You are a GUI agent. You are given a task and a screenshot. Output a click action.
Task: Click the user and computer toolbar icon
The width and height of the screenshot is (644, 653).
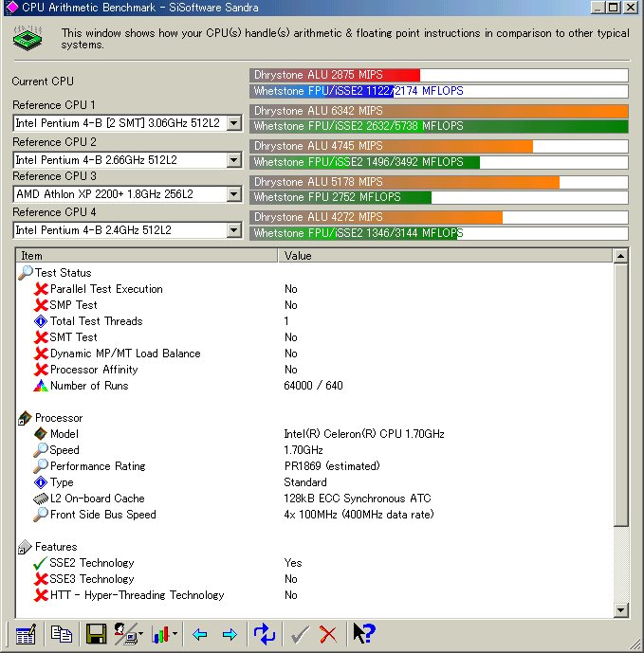125,634
